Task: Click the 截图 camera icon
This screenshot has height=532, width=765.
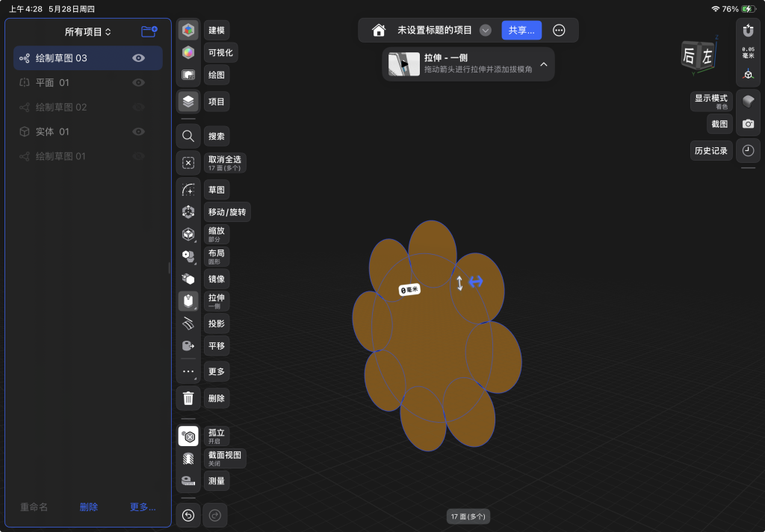Action: (748, 124)
